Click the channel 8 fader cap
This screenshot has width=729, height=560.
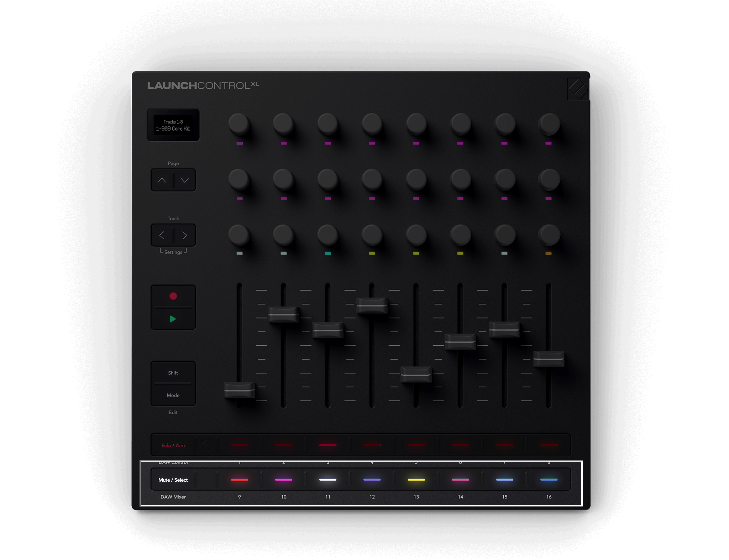549,358
